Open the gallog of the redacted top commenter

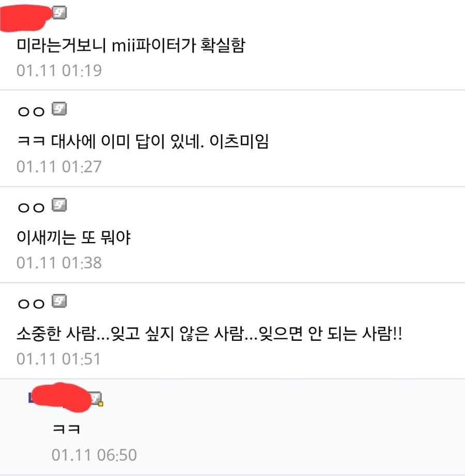(23, 15)
